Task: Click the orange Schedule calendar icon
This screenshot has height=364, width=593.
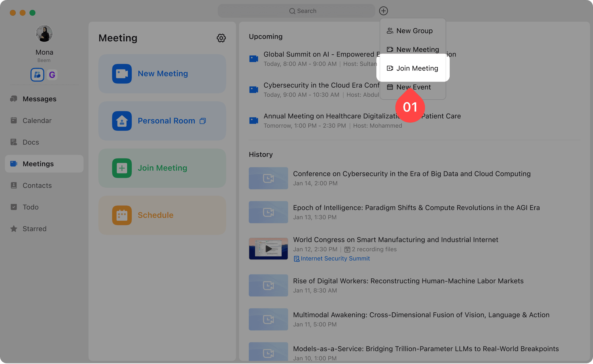Action: pos(122,215)
